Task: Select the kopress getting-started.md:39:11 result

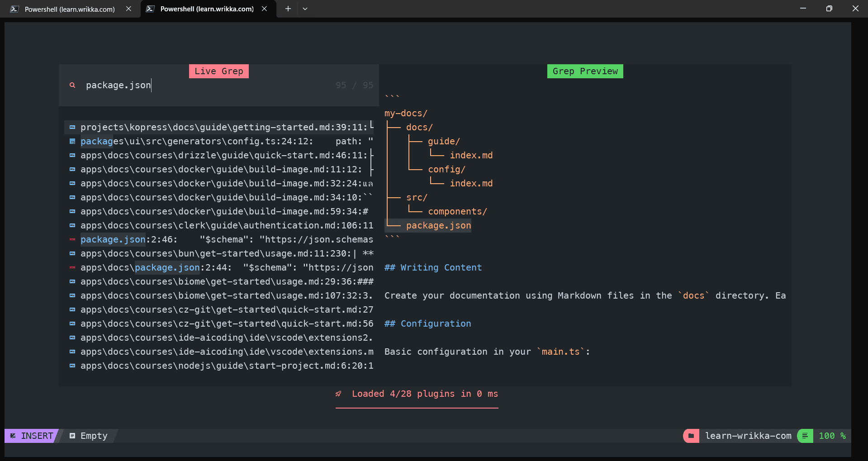Action: click(219, 127)
